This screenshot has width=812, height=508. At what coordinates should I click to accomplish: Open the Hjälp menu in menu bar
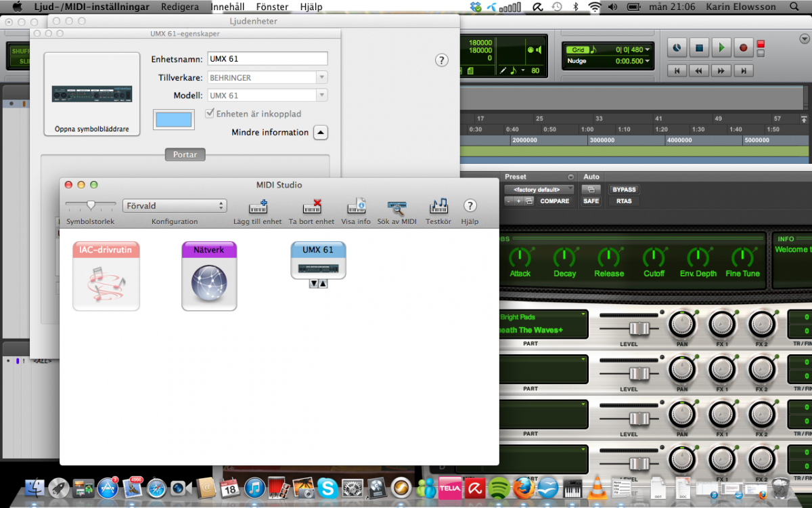click(x=311, y=7)
